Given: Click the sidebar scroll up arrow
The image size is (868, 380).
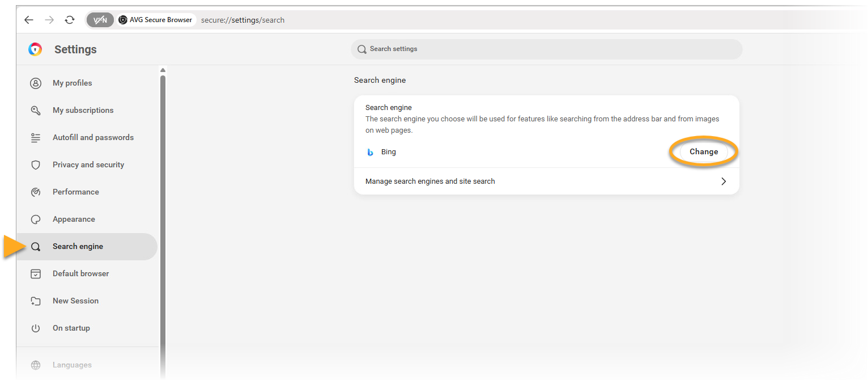Looking at the screenshot, I should 163,70.
